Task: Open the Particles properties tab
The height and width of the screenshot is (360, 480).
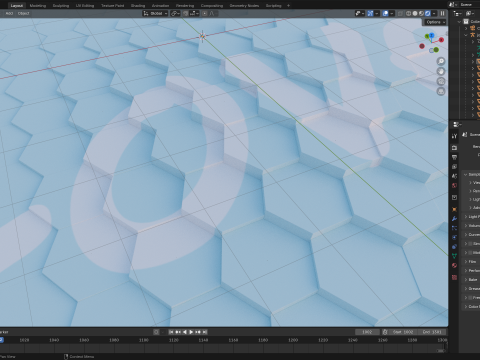Action: click(x=454, y=228)
